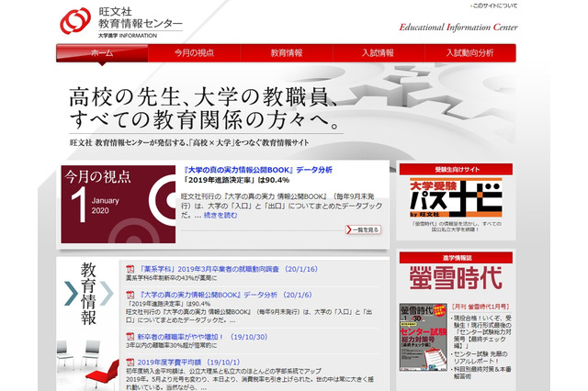The width and height of the screenshot is (588, 391).
Task: Click the 続きを読む link
Action: click(x=220, y=216)
